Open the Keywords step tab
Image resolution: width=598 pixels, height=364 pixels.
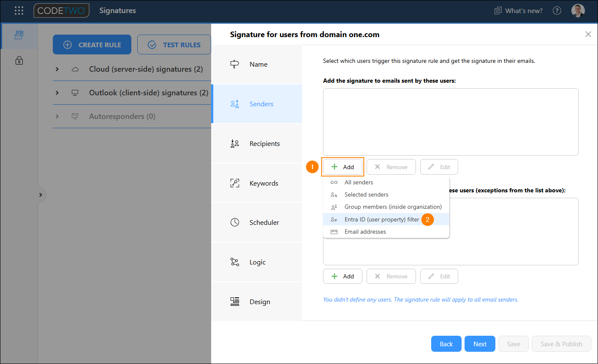(x=257, y=183)
